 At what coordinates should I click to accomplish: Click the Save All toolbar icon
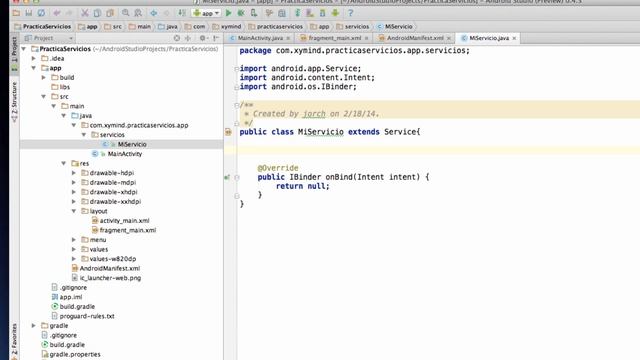pyautogui.click(x=29, y=13)
